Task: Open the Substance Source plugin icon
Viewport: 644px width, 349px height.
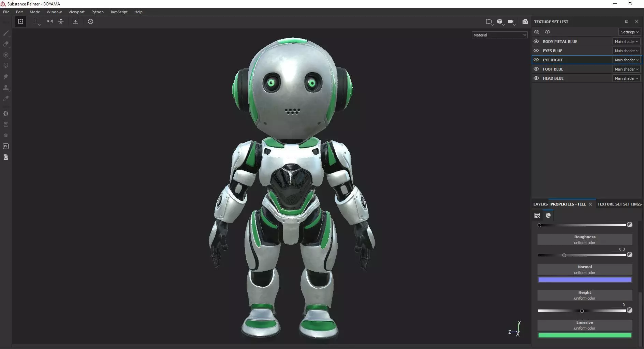Action: [x=6, y=113]
